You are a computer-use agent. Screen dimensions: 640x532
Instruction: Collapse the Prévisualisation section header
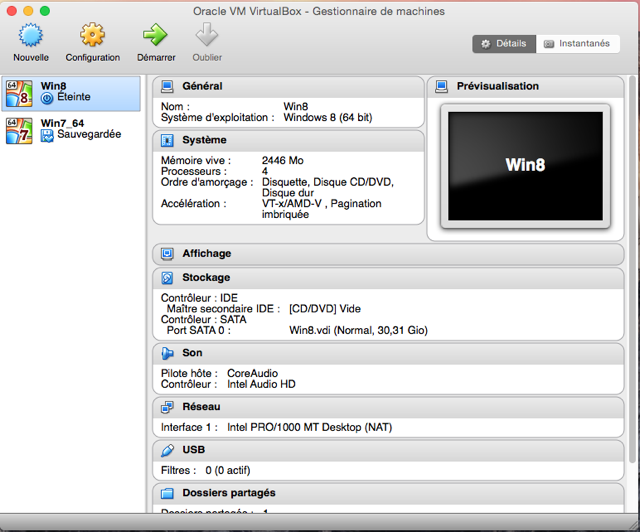pos(525,87)
